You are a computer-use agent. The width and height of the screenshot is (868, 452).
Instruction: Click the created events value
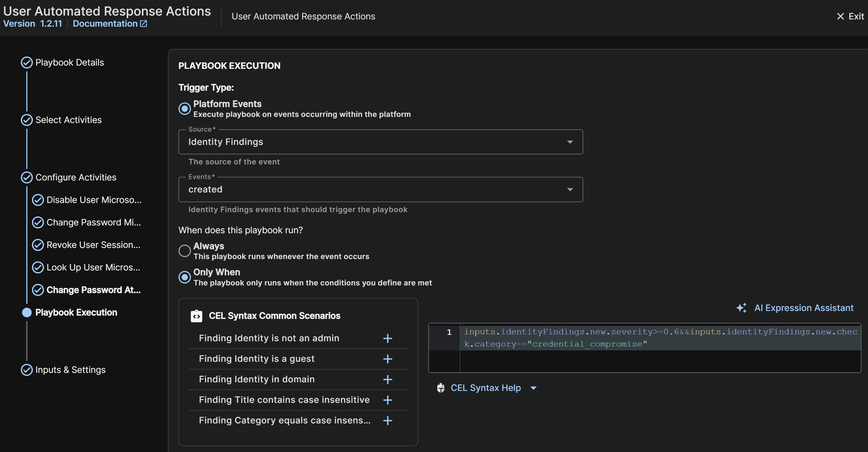[205, 190]
